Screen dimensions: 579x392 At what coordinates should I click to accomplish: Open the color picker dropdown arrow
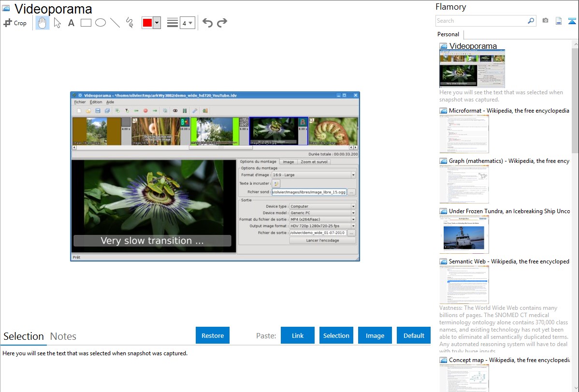[157, 23]
